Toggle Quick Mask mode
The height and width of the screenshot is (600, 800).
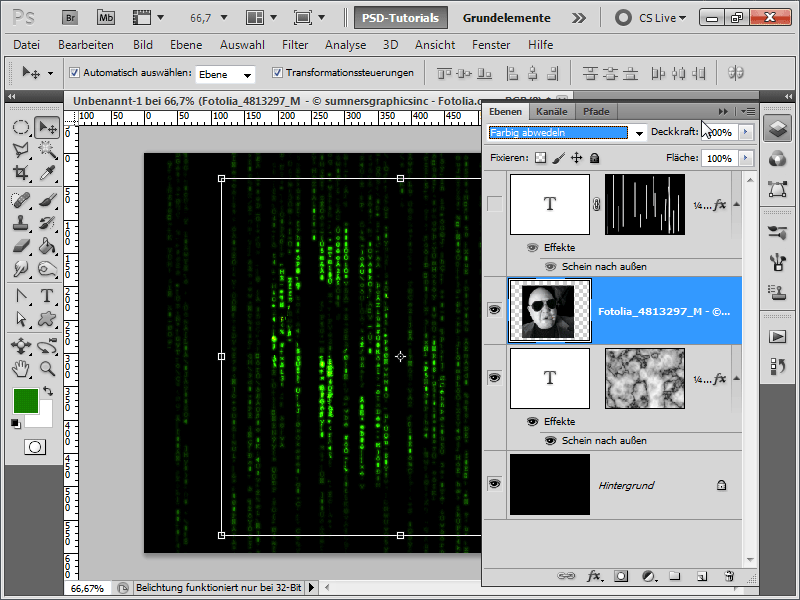point(35,447)
